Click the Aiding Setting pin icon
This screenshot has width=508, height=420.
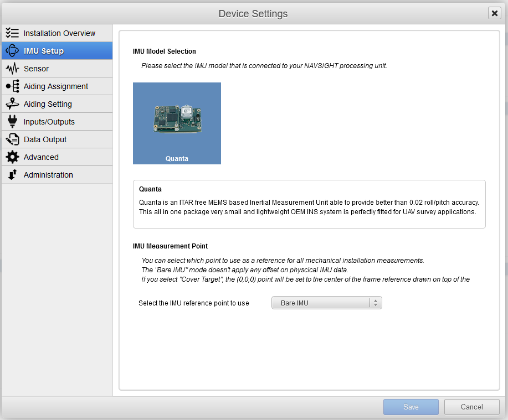coord(12,104)
